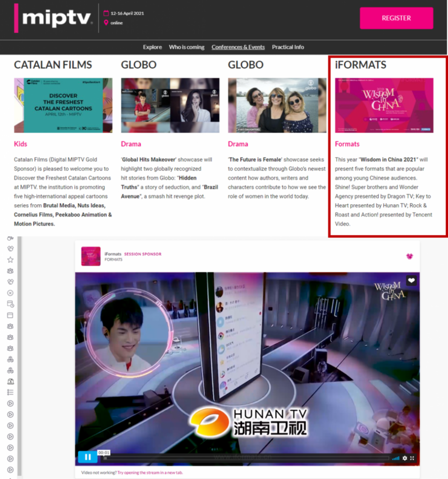Click the circled X icon in the sidebar
This screenshot has width=448, height=479.
tap(10, 293)
